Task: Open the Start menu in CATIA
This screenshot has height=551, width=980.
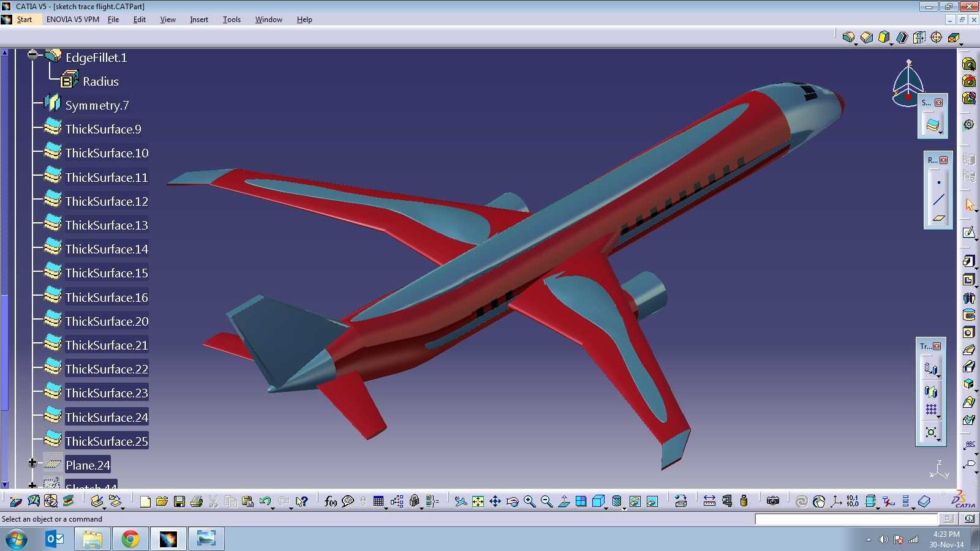Action: point(24,20)
